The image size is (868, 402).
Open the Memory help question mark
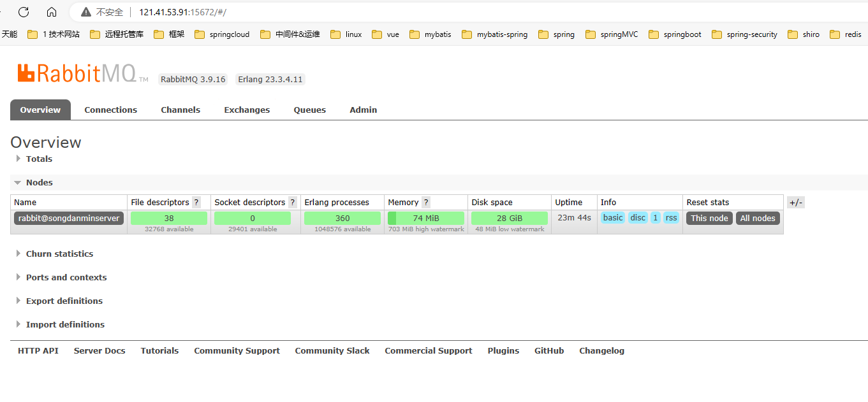[x=426, y=202]
